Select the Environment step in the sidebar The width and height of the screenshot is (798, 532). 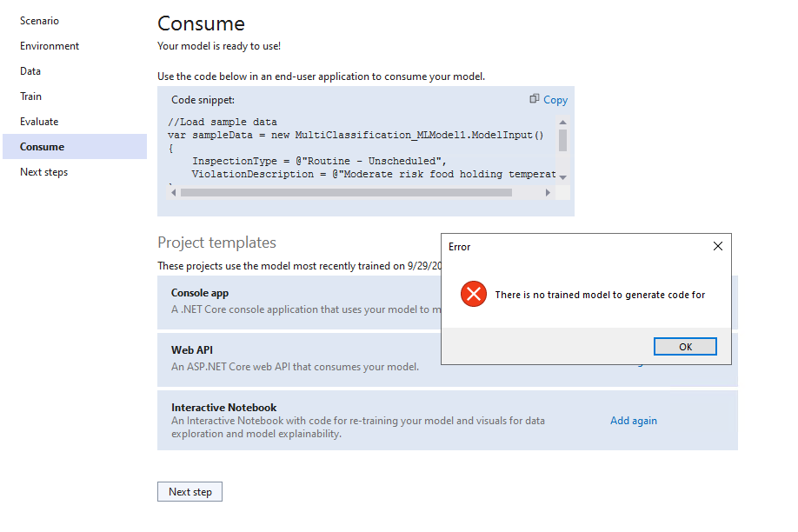(x=49, y=45)
